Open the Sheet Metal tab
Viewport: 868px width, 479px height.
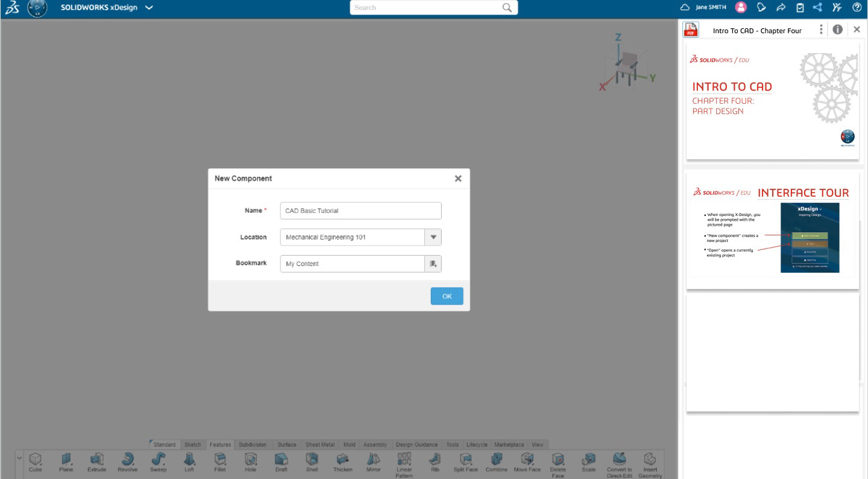(x=319, y=445)
